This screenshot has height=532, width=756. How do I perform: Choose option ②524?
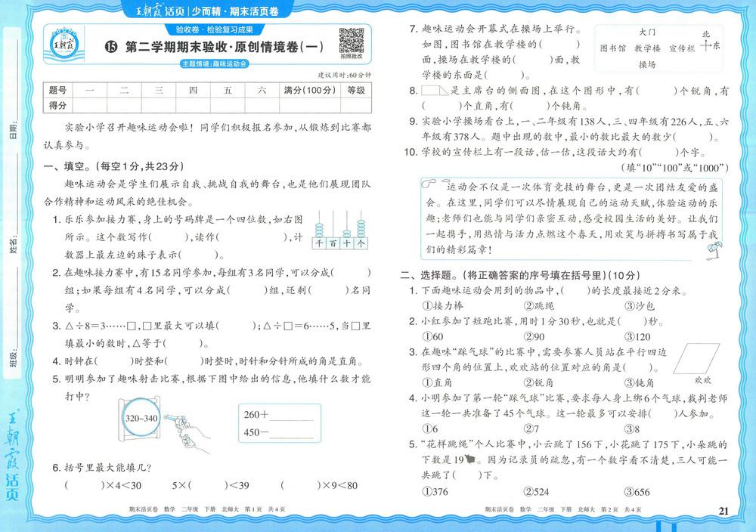[x=537, y=492]
